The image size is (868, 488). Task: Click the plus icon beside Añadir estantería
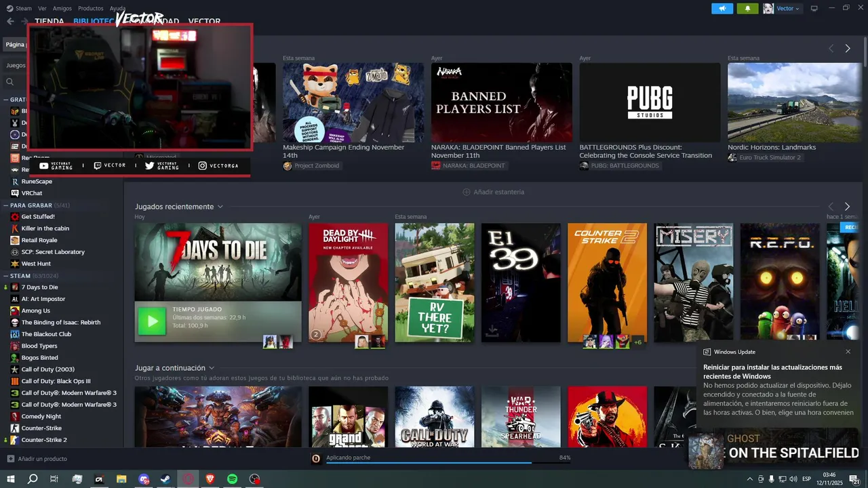click(x=466, y=192)
